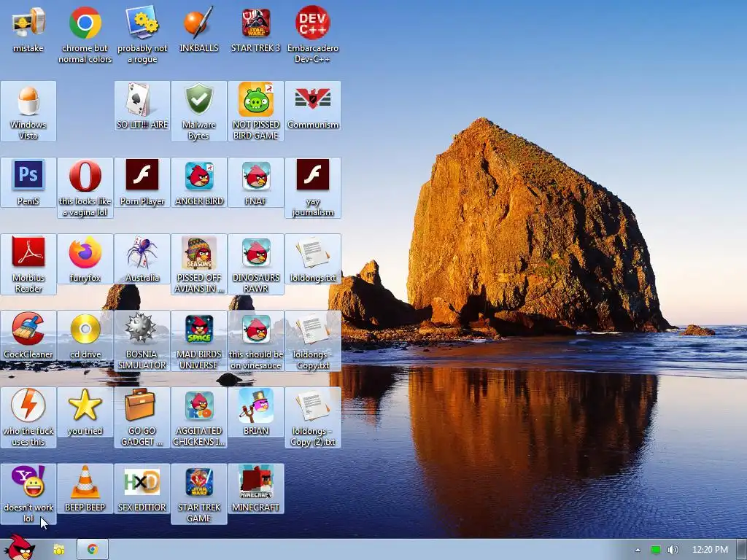Select GO GO GADGET briefcase icon
The image size is (747, 560).
coord(141,404)
